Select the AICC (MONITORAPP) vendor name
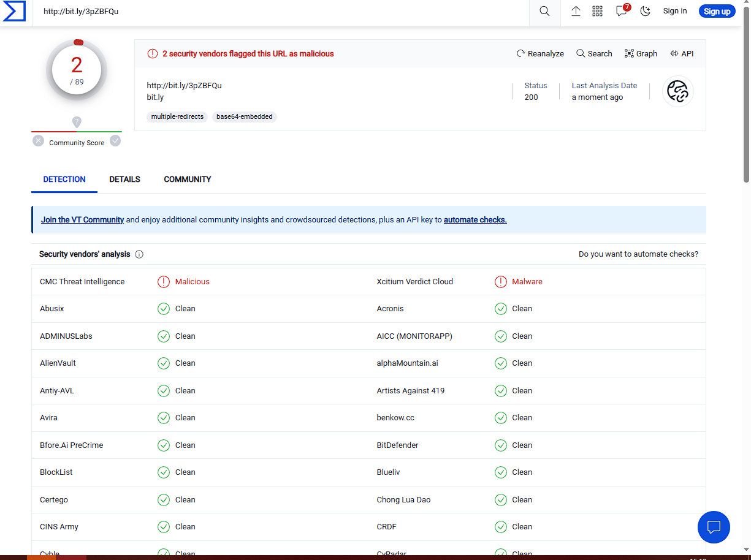The width and height of the screenshot is (751, 560). [x=414, y=336]
